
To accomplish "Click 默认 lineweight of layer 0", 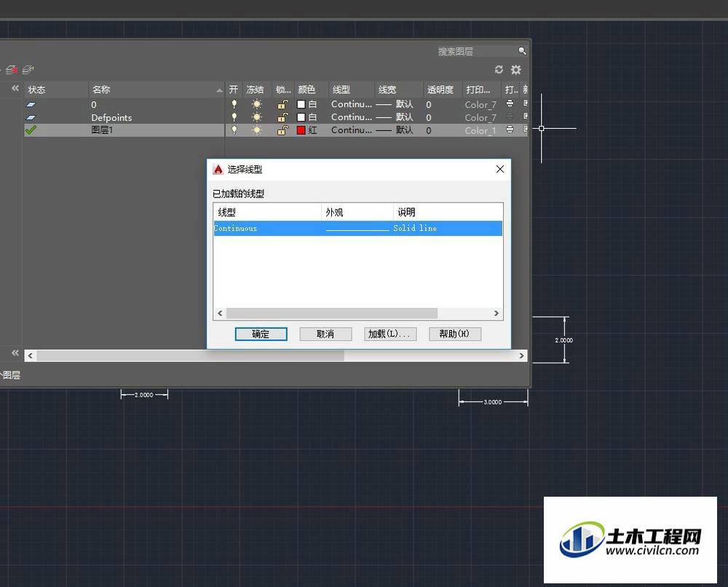I will (x=404, y=104).
